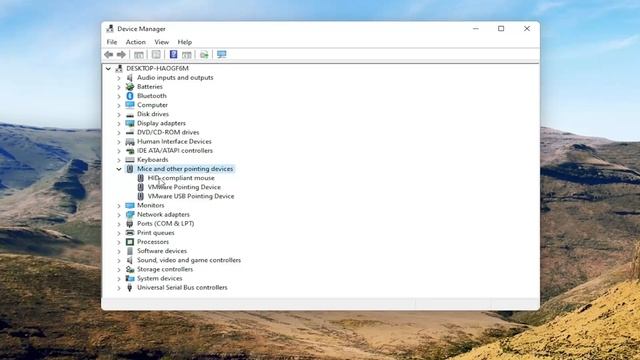Screen dimensions: 640x360
Task: Expand the Display adapters node arrow
Action: 119,123
